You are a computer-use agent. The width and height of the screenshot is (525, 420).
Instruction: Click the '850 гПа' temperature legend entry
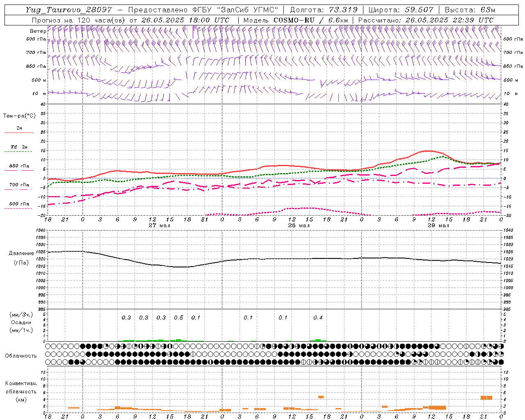click(x=19, y=166)
